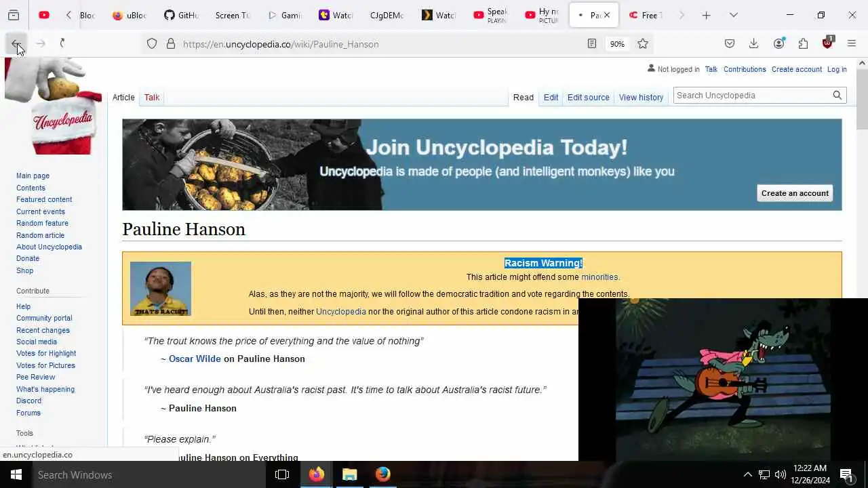The height and width of the screenshot is (488, 868).
Task: Select the Read tab
Action: point(524,98)
